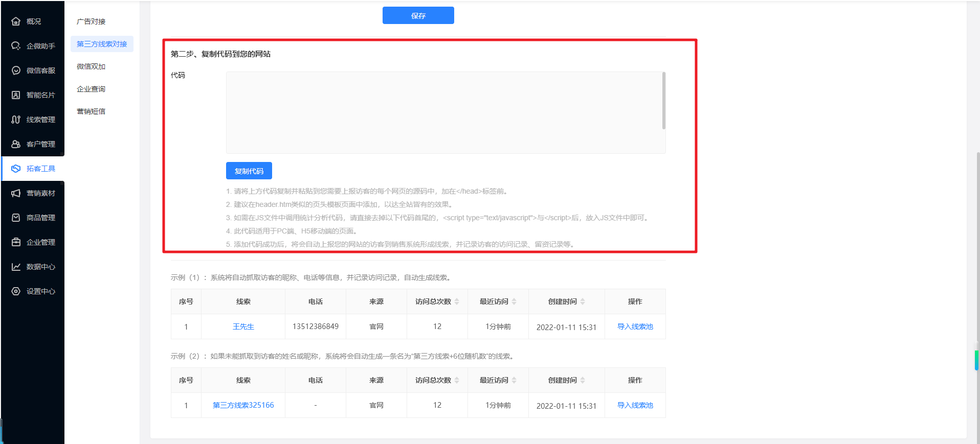
Task: Switch to the 广告对接 submenu
Action: tap(91, 21)
